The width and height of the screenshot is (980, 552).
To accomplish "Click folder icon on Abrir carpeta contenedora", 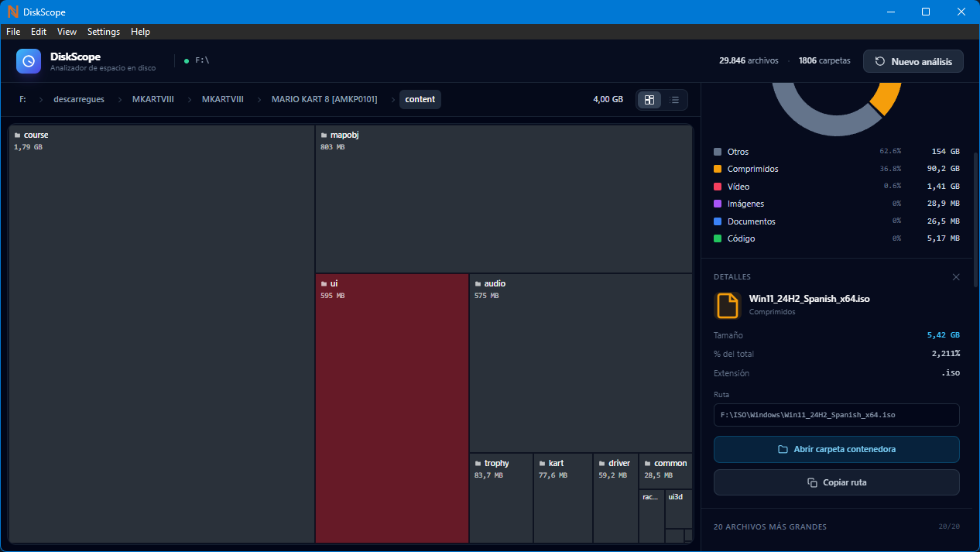I will 783,449.
